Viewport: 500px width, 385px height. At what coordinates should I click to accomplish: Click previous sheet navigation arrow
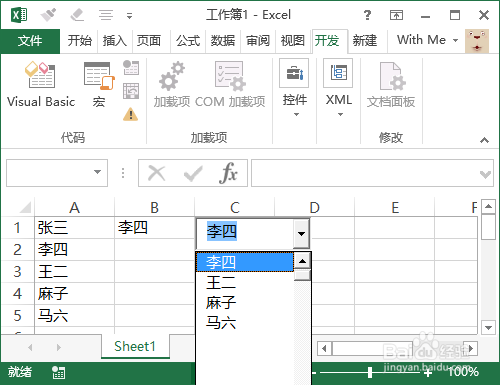point(30,348)
